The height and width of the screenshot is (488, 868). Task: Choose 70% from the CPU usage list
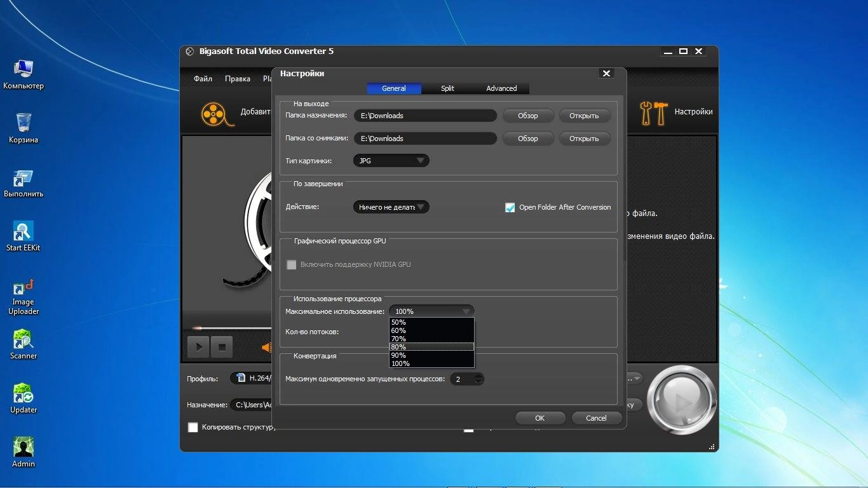coord(431,339)
